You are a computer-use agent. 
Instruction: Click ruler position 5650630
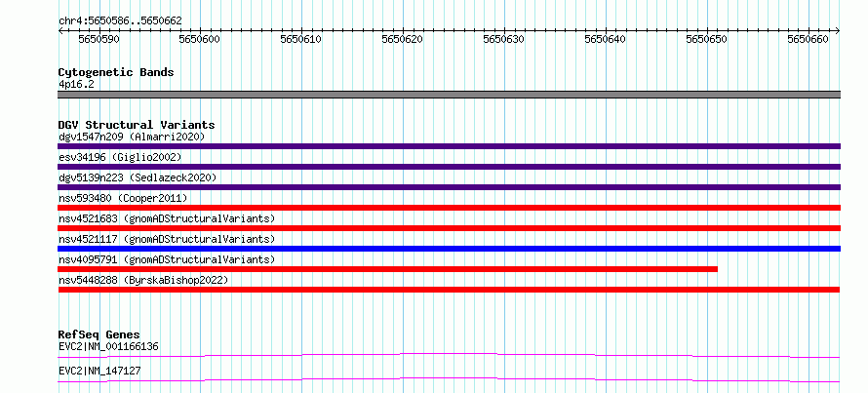coord(504,39)
